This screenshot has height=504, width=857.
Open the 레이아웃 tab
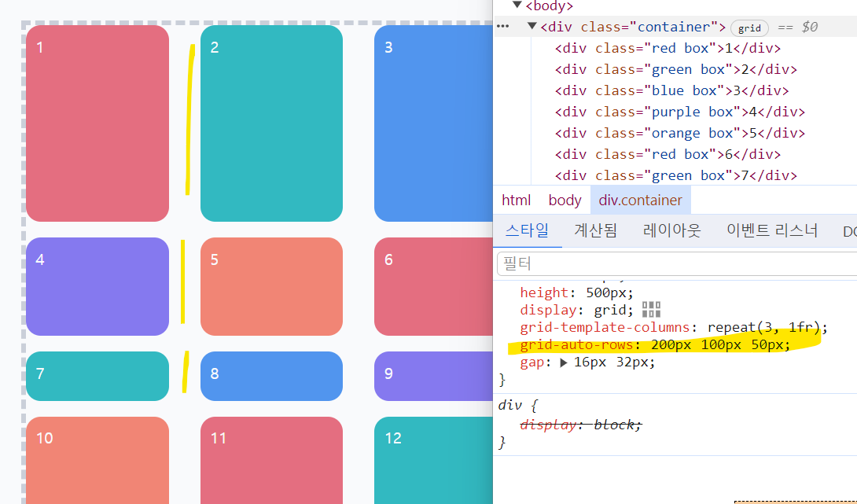tap(671, 230)
